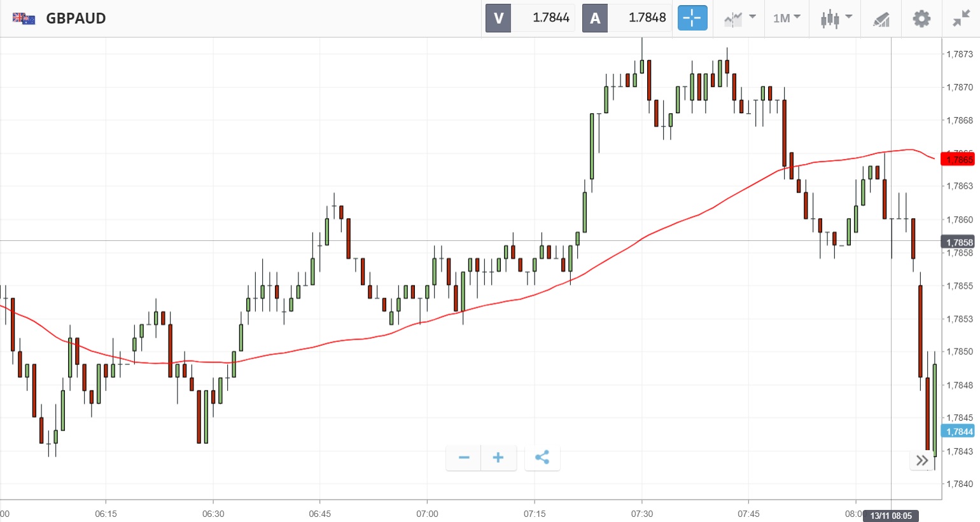Toggle the crosshair cursor button
980x522 pixels.
pyautogui.click(x=692, y=18)
